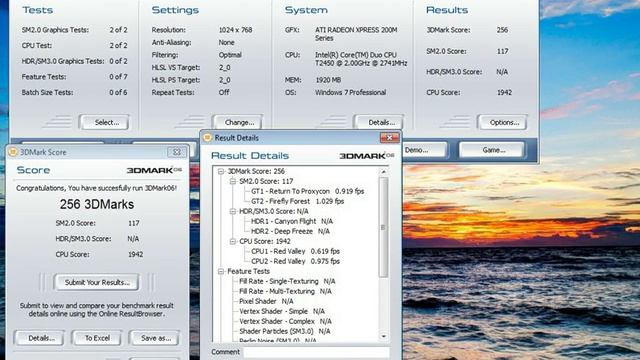Export results To Excel
This screenshot has width=640, height=360.
click(x=97, y=338)
